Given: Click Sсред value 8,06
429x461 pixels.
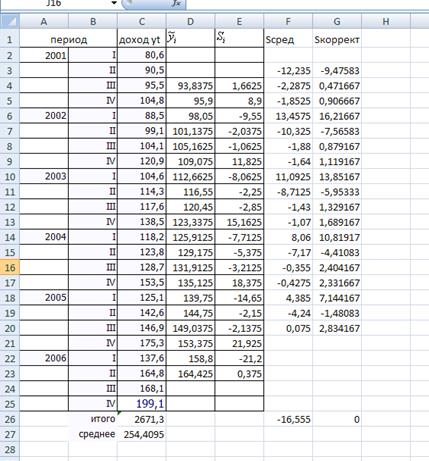Looking at the screenshot, I should pos(288,237).
